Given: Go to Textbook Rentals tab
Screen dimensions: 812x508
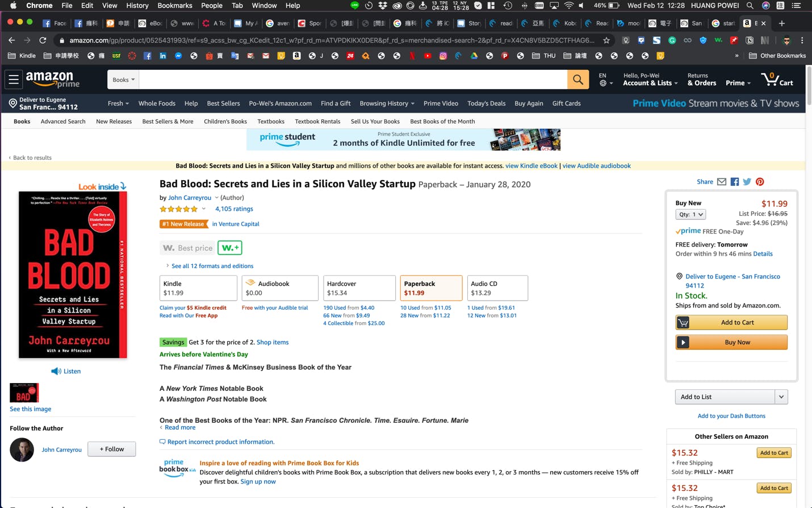Looking at the screenshot, I should 317,121.
